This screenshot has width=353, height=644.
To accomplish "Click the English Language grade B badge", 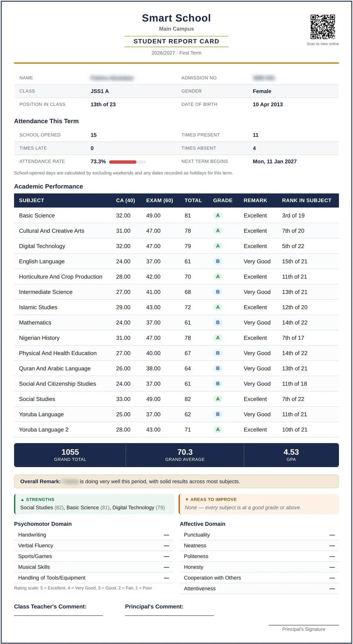I will [218, 261].
